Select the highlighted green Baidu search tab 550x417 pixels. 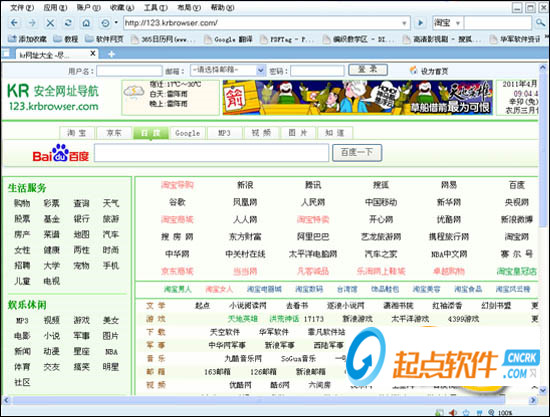(150, 133)
